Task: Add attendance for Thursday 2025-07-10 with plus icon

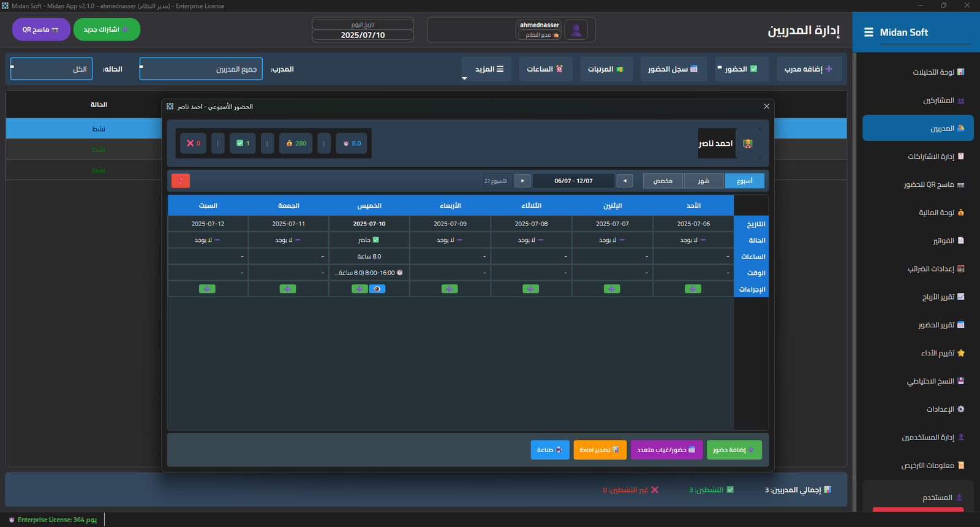Action: 360,289
